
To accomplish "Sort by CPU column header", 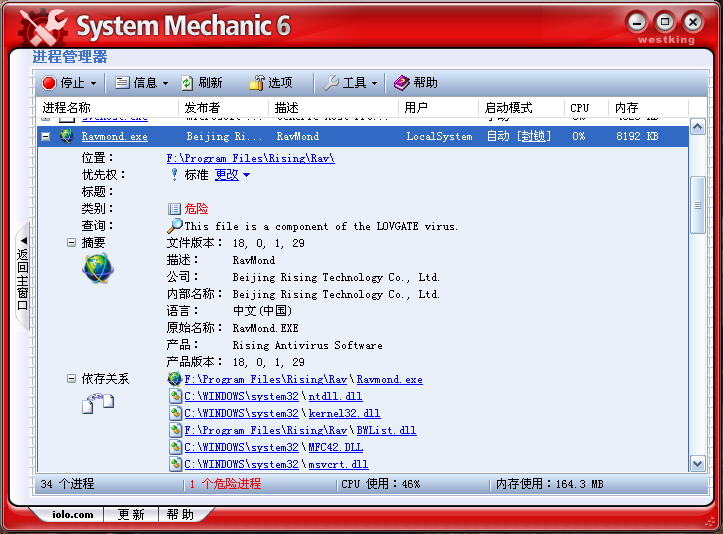I will [587, 107].
